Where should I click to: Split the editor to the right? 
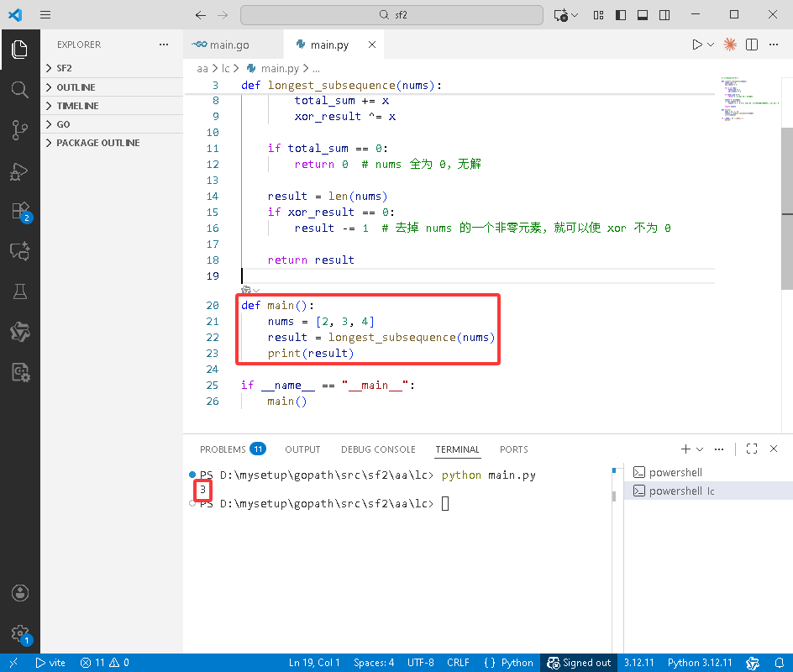click(752, 45)
